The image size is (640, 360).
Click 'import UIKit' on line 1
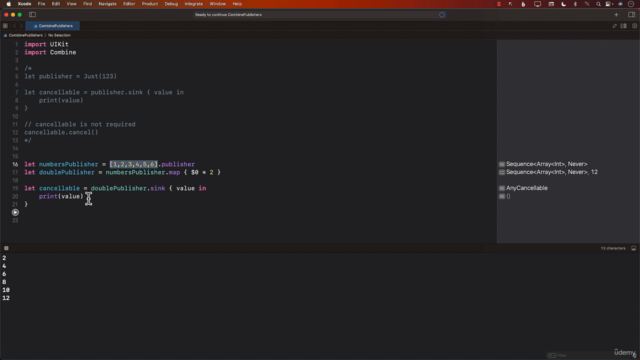46,44
